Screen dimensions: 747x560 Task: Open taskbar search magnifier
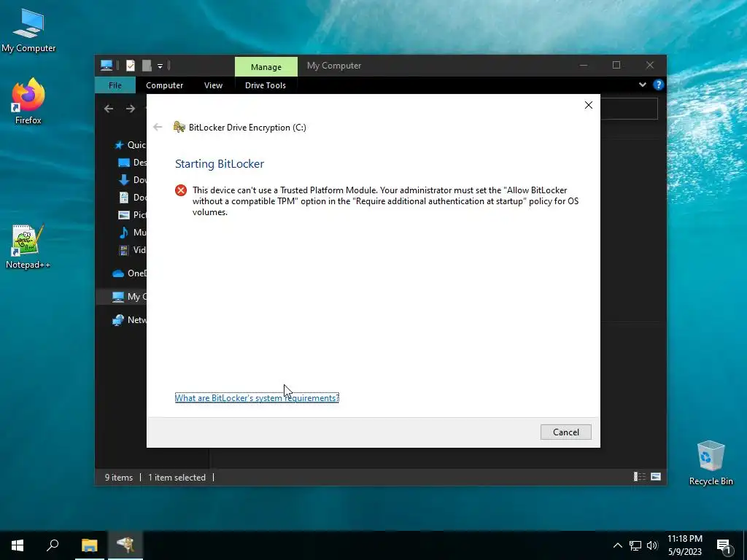tap(53, 545)
